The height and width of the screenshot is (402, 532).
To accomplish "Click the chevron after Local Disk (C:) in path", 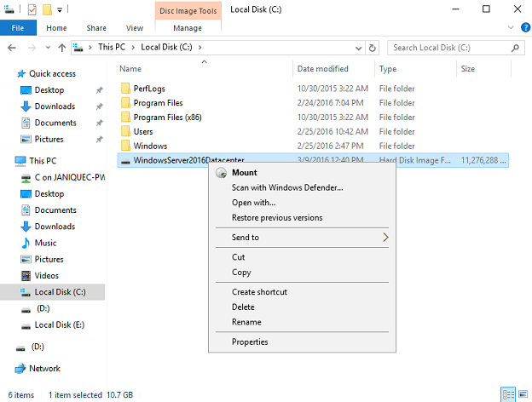I will 199,48.
